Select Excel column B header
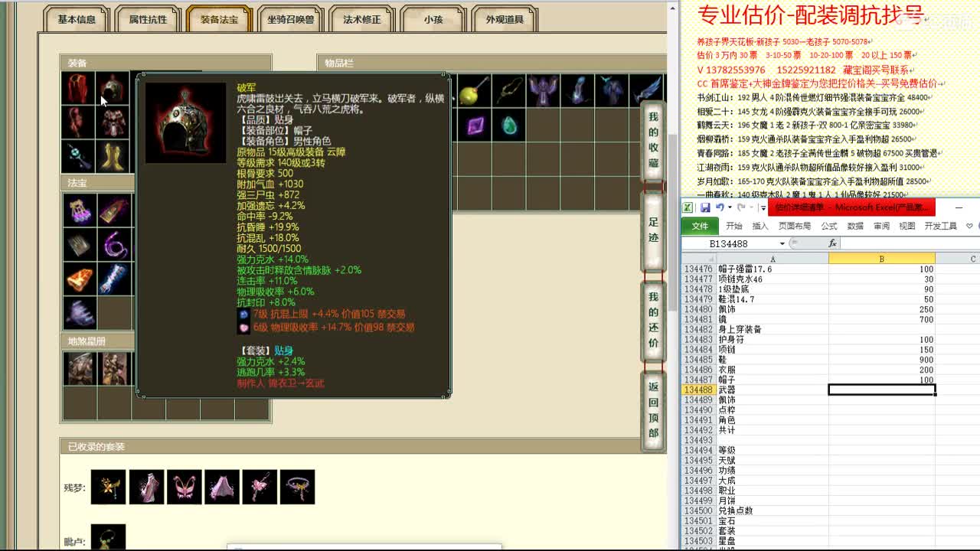 881,259
